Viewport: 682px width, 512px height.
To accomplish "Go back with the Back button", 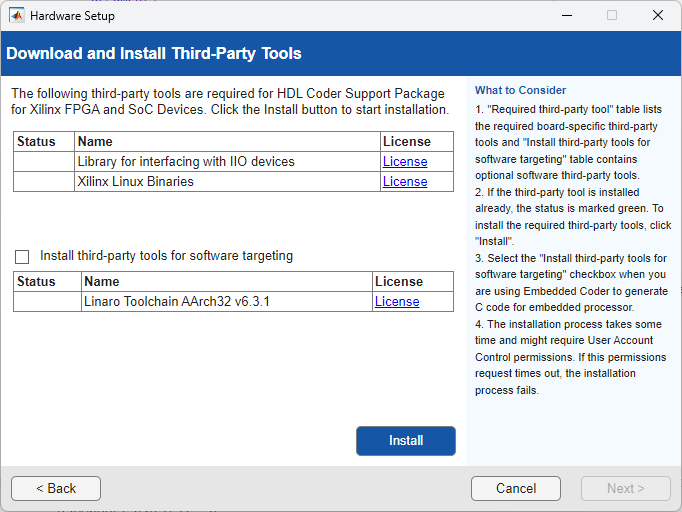I will [x=56, y=488].
